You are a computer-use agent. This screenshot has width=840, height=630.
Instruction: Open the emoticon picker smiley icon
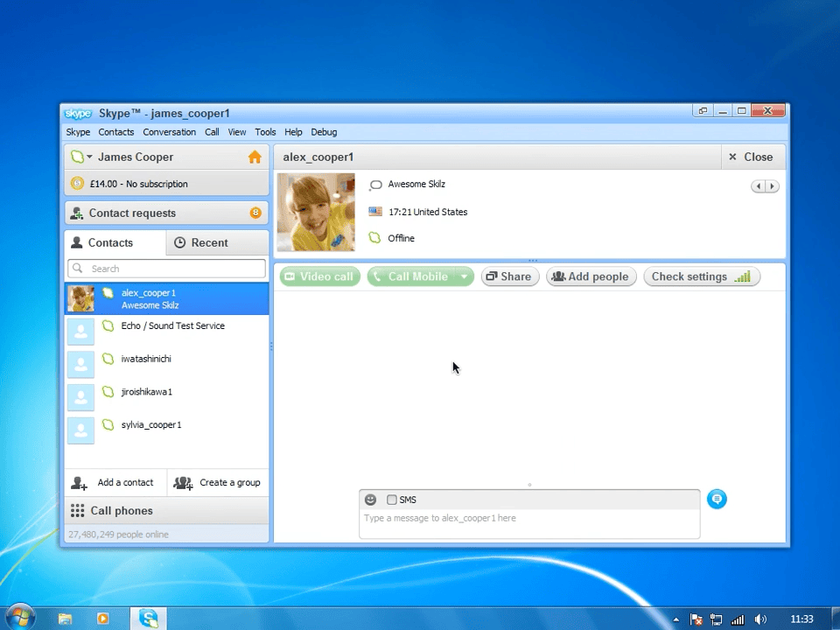pos(370,500)
